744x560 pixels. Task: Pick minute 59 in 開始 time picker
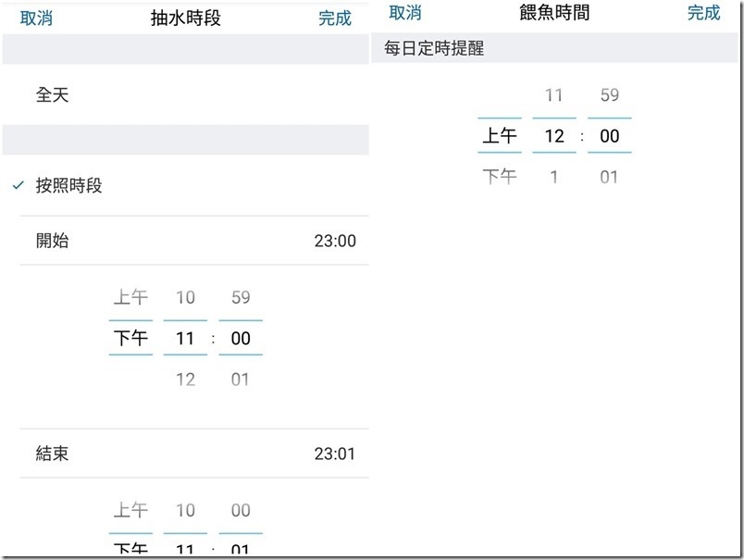241,298
